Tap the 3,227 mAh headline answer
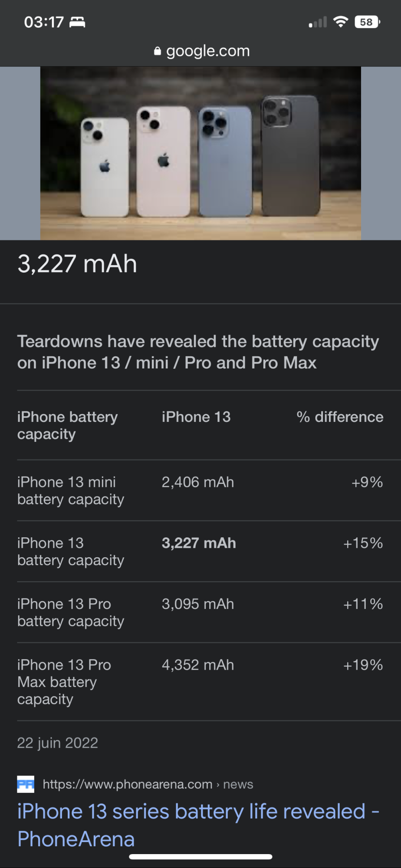The image size is (401, 868). coord(77,264)
